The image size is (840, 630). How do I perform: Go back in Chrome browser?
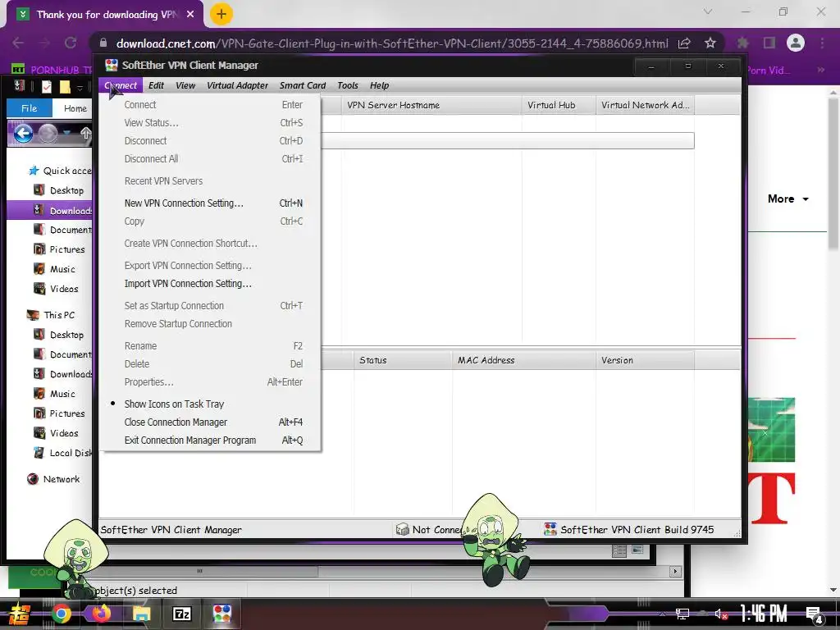[x=18, y=43]
